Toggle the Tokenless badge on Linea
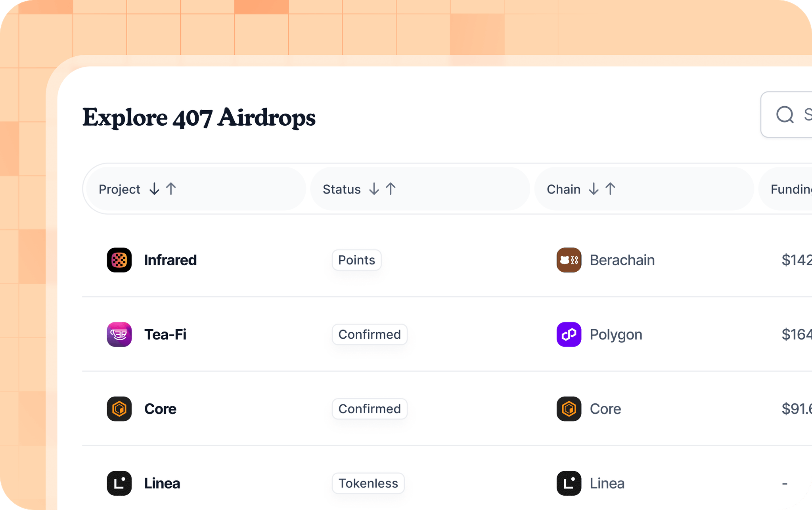 click(368, 483)
